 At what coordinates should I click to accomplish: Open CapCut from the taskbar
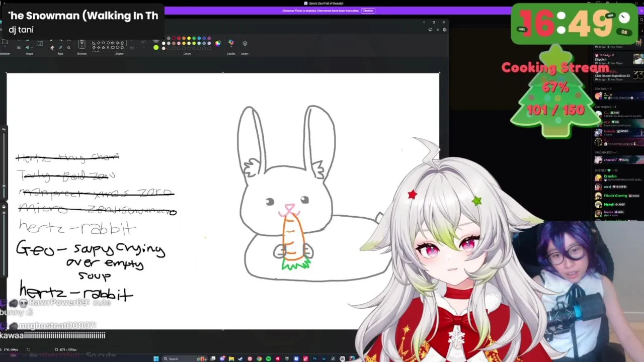(x=342, y=358)
